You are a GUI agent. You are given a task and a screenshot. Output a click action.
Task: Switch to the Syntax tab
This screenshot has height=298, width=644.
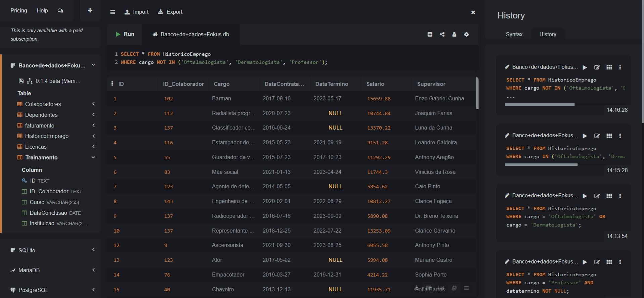click(514, 34)
